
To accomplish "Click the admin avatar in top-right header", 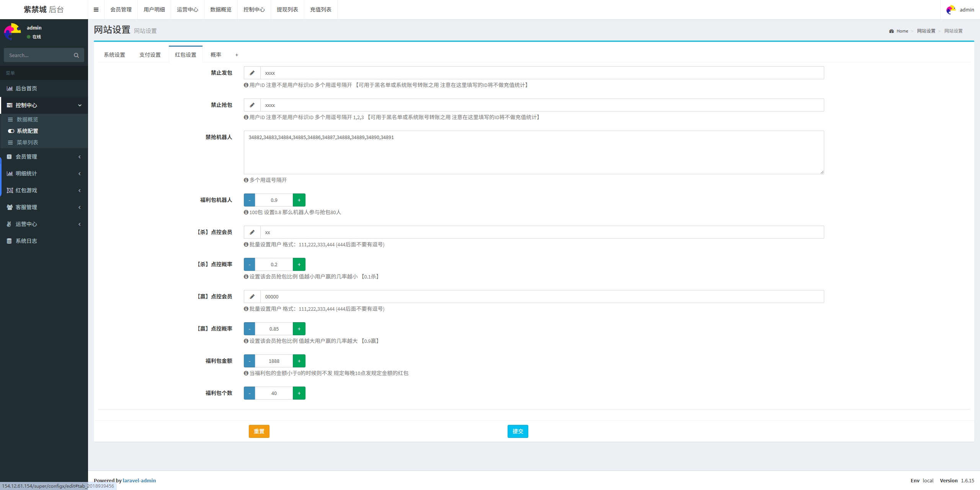I will pyautogui.click(x=951, y=10).
